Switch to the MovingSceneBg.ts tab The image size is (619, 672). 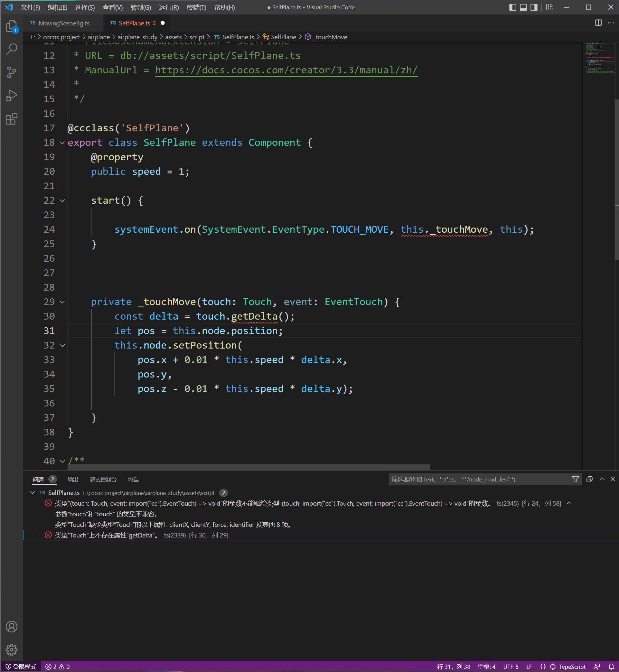point(64,23)
